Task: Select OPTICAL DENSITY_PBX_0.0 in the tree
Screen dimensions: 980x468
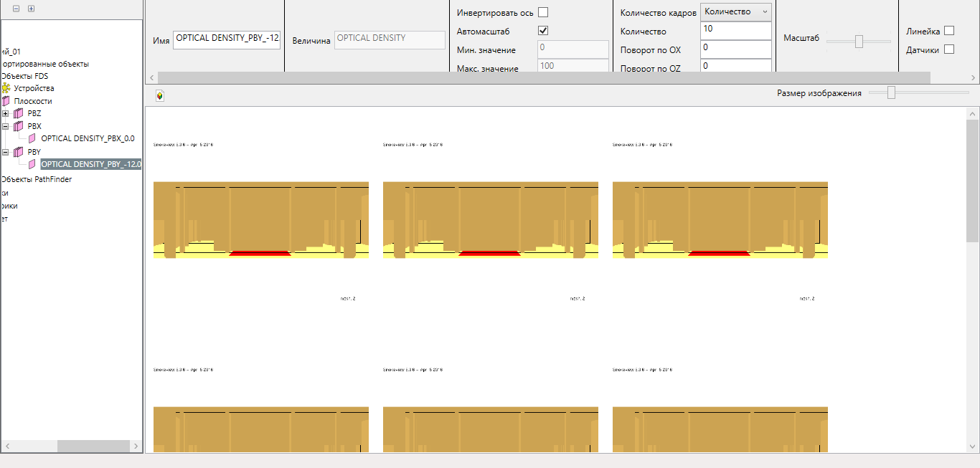Action: tap(88, 138)
